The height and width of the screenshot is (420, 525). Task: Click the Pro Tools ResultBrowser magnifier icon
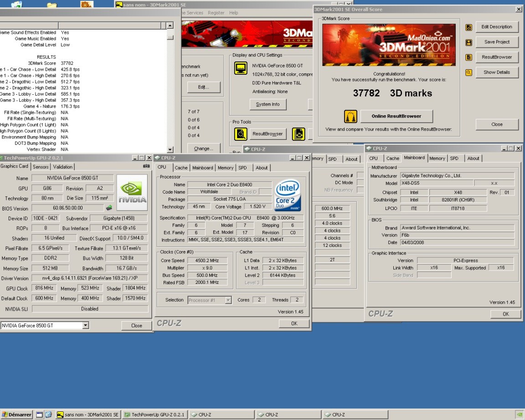[x=241, y=134]
